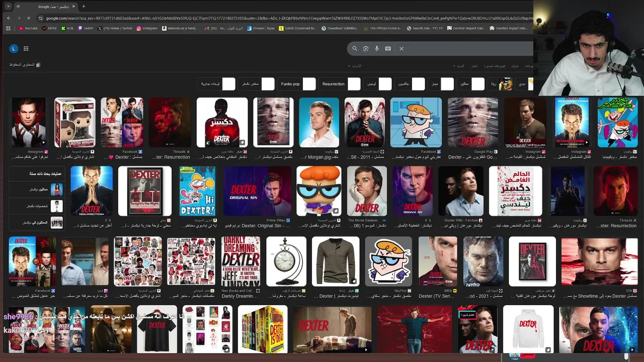The image size is (644, 362).
Task: Open the Official Home bookmark
Action: click(x=383, y=28)
